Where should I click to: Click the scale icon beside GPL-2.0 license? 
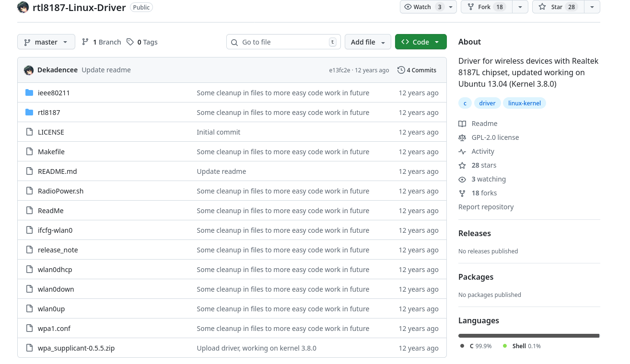[462, 137]
